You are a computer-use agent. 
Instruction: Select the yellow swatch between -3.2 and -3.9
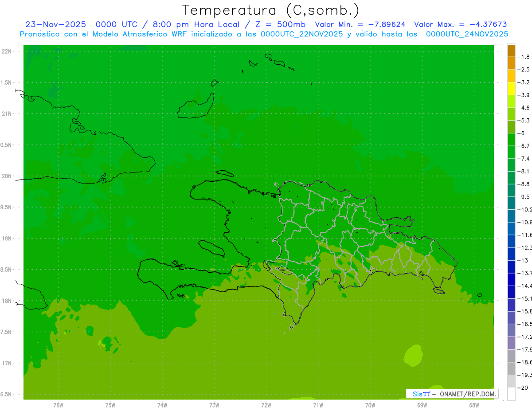click(511, 89)
